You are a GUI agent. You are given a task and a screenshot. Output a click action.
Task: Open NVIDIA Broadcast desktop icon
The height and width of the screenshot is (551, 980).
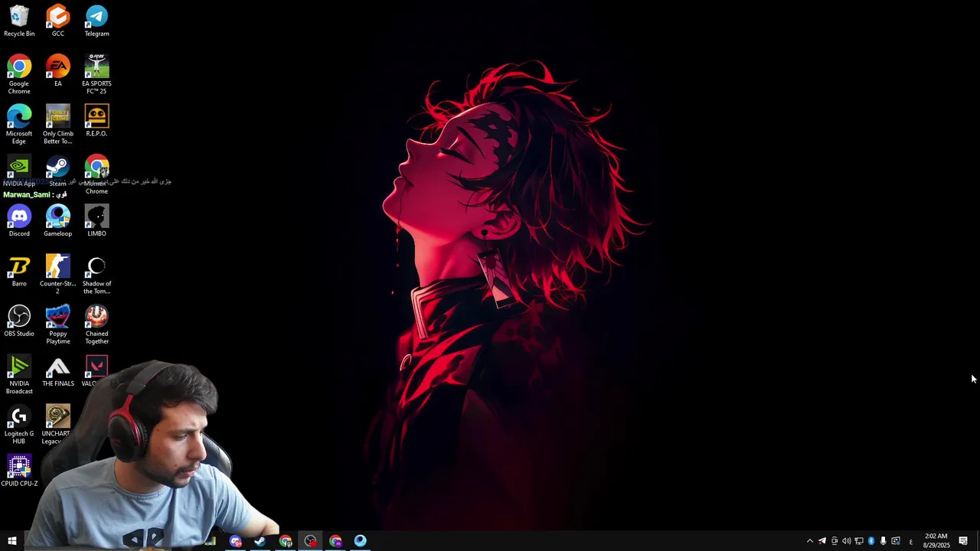19,374
